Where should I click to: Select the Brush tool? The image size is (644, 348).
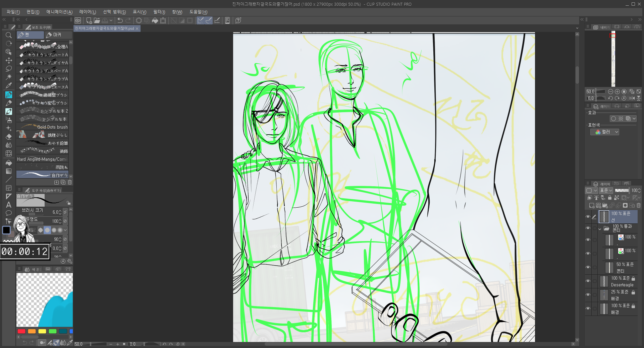point(9,112)
